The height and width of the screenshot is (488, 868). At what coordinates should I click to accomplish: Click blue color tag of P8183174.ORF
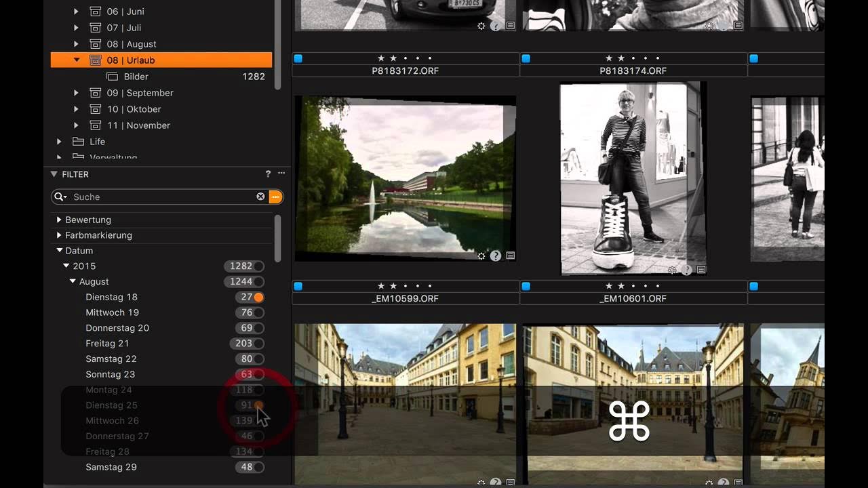526,58
